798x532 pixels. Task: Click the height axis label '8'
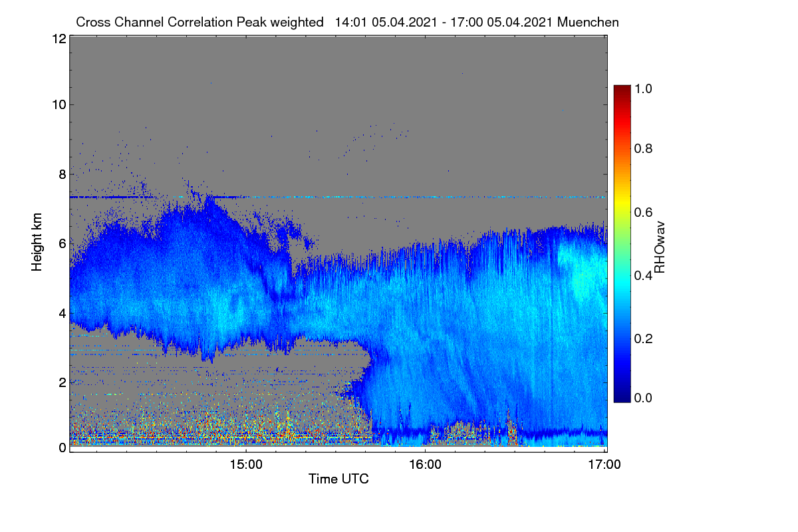pos(62,174)
